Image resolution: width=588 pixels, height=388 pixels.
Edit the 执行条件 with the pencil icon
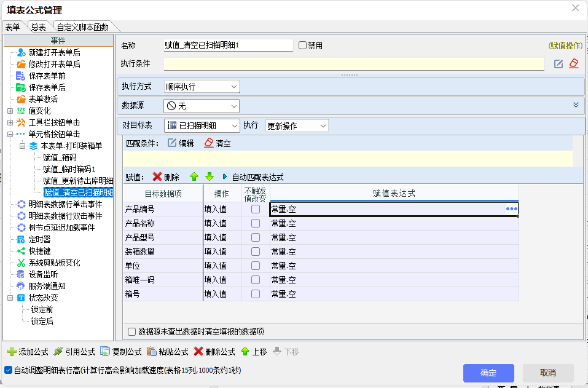click(x=559, y=64)
